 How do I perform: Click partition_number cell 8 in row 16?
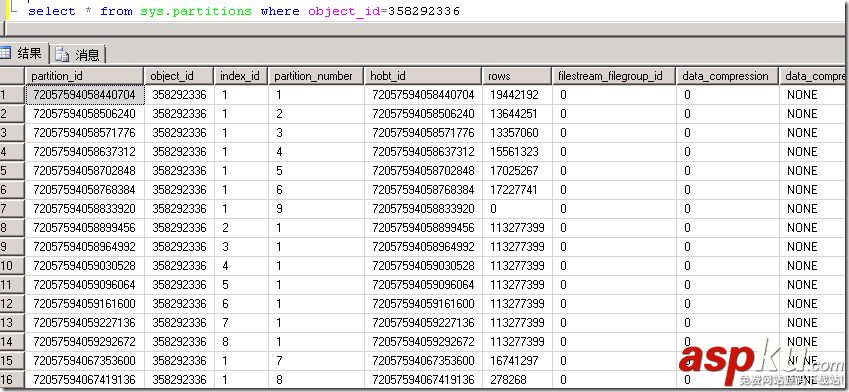pyautogui.click(x=316, y=380)
